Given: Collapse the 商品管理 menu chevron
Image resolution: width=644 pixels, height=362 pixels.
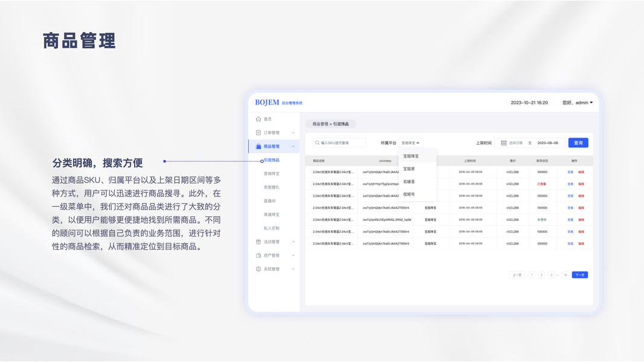Looking at the screenshot, I should pyautogui.click(x=293, y=146).
